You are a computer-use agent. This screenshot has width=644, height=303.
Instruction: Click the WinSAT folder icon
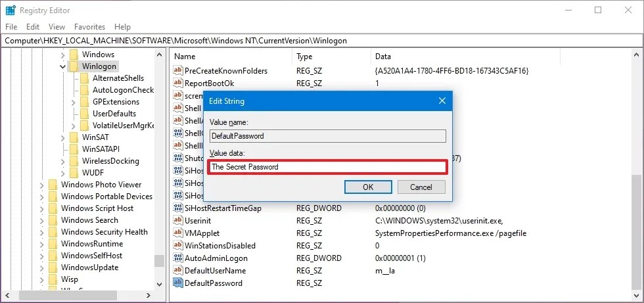[74, 137]
